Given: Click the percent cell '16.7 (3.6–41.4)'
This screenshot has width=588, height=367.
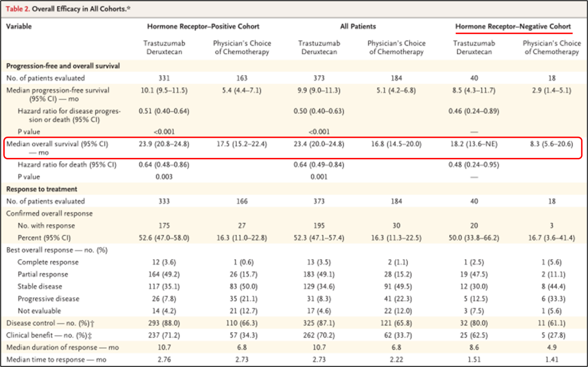Looking at the screenshot, I should click(x=552, y=238).
